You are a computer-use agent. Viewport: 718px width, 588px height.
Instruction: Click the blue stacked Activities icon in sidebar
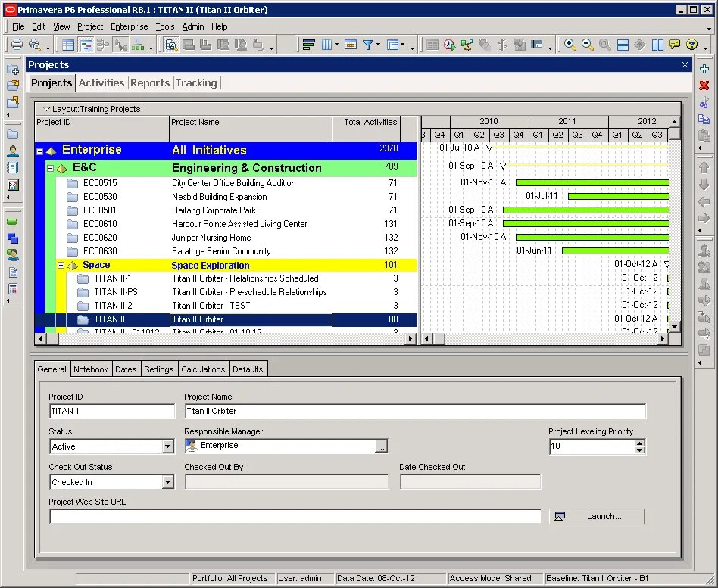[x=13, y=238]
